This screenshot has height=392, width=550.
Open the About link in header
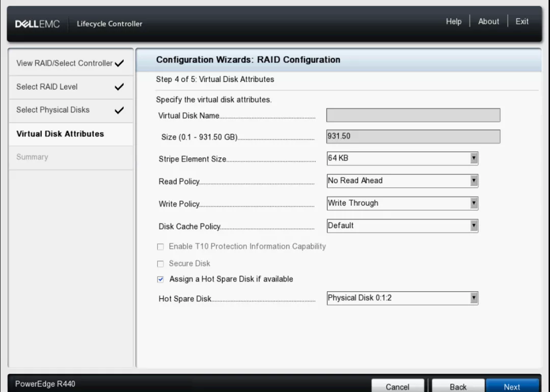click(x=488, y=21)
